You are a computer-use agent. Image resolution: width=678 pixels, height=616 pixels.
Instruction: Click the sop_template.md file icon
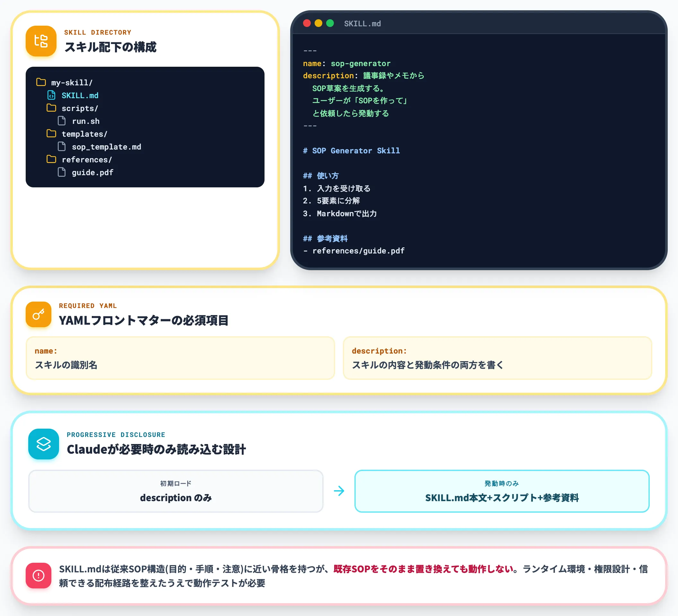tap(62, 146)
